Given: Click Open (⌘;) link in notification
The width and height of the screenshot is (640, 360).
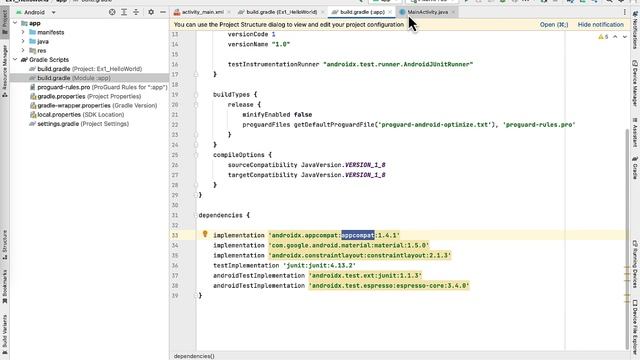Looking at the screenshot, I should click(x=554, y=24).
